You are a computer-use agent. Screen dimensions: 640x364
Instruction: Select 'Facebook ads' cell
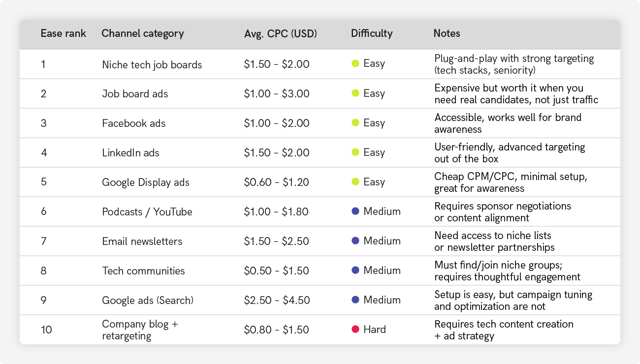pyautogui.click(x=134, y=123)
